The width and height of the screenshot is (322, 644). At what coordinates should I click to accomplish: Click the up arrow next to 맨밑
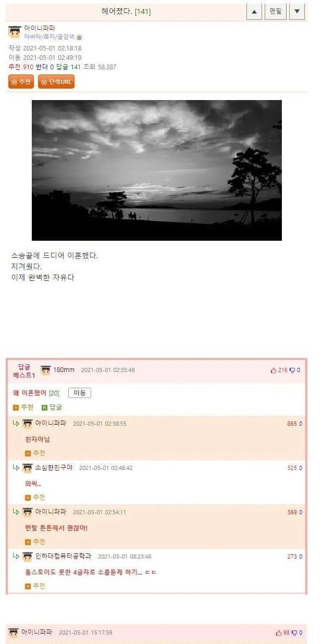254,11
